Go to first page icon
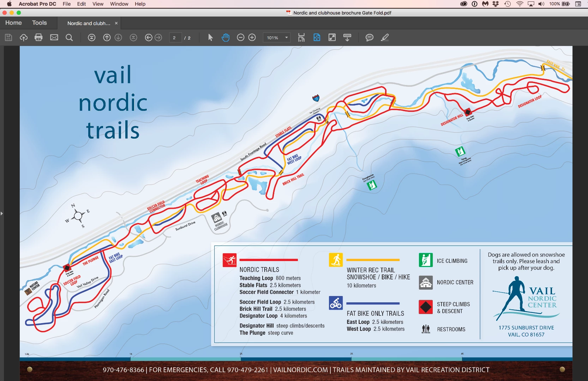Viewport: 588px width, 381px height. (x=91, y=37)
